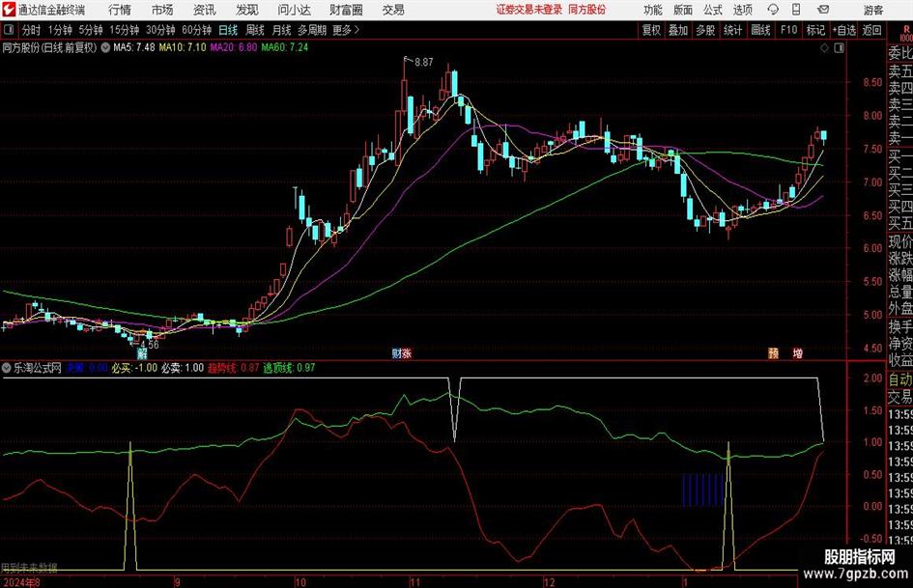Click the diamond marker icon above chart
Viewport: 913px width, 588px height.
pos(824,48)
